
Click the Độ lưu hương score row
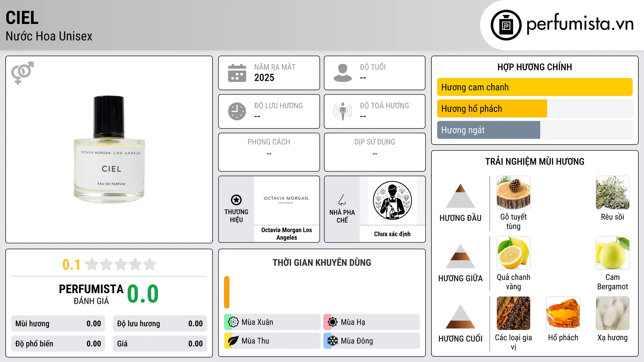160,324
